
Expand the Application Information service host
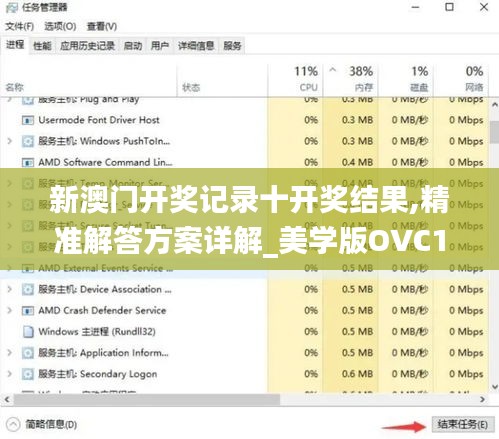[x=10, y=353]
